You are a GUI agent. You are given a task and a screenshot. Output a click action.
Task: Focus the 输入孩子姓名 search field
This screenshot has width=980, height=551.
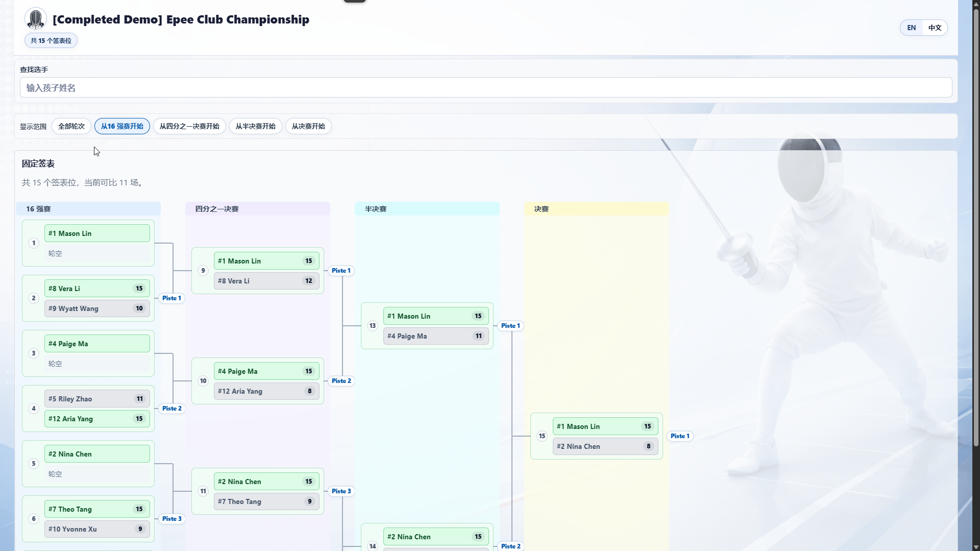(x=486, y=87)
